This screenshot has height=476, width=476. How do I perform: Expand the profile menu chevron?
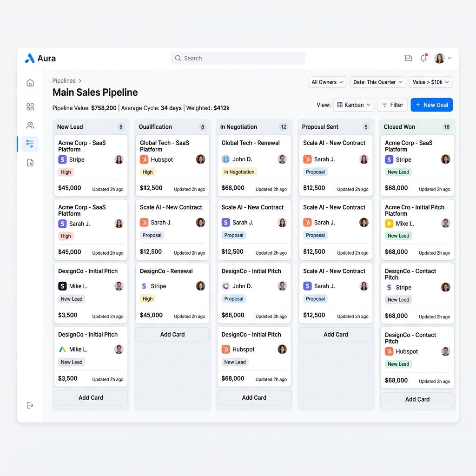coord(450,58)
